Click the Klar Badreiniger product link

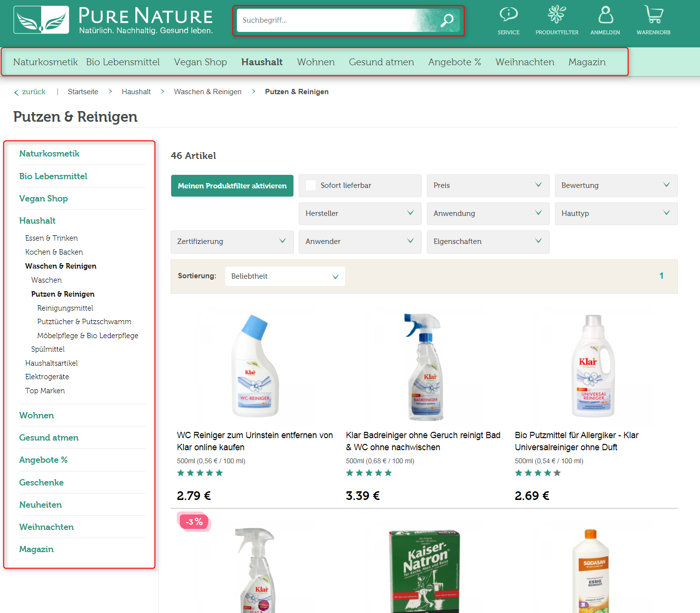423,441
